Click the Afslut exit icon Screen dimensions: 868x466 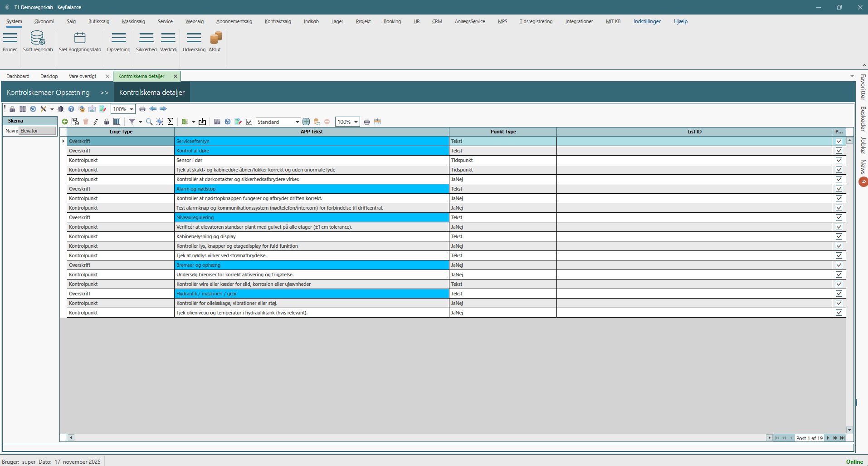(x=215, y=38)
